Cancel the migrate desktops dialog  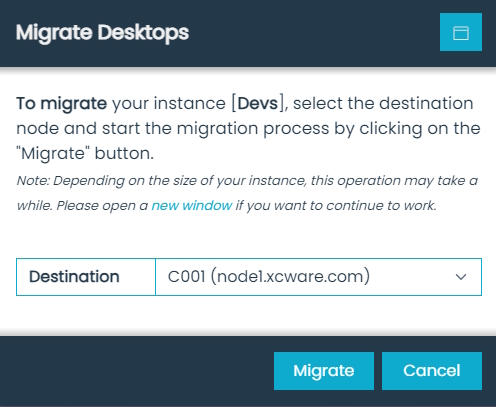432,371
